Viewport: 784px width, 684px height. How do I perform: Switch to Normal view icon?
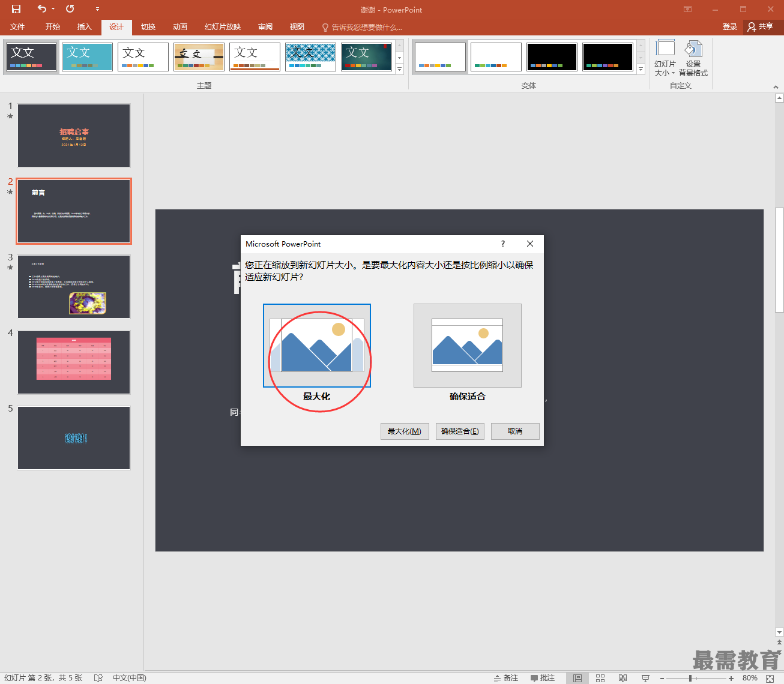pyautogui.click(x=577, y=678)
